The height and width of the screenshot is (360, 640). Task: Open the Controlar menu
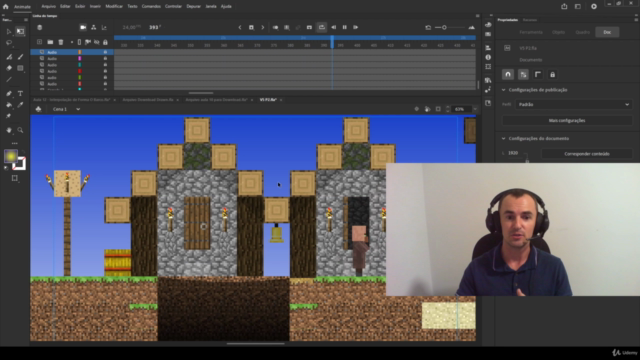pos(173,7)
